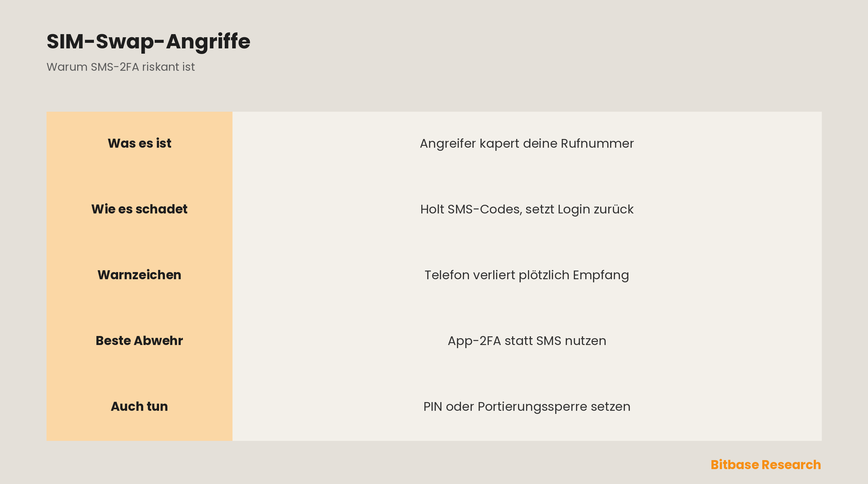Screen dimensions: 868x484
Task: Select PIN oder Portierungssperre setzen text
Action: tap(527, 407)
